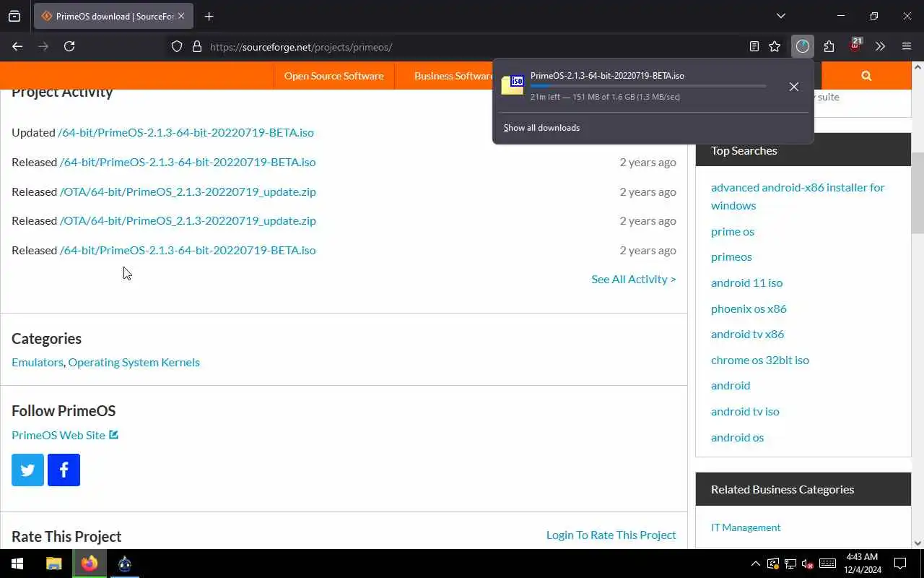Click the SourceForge search magnifier icon
Viewport: 924px width, 578px height.
point(866,76)
